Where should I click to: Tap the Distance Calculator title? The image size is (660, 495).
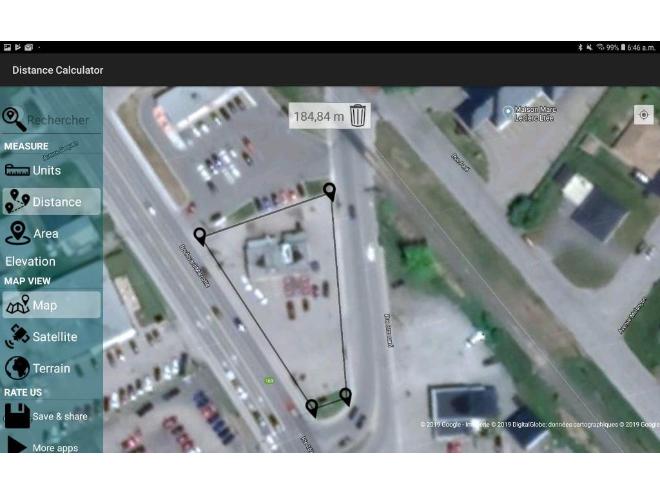[x=58, y=70]
